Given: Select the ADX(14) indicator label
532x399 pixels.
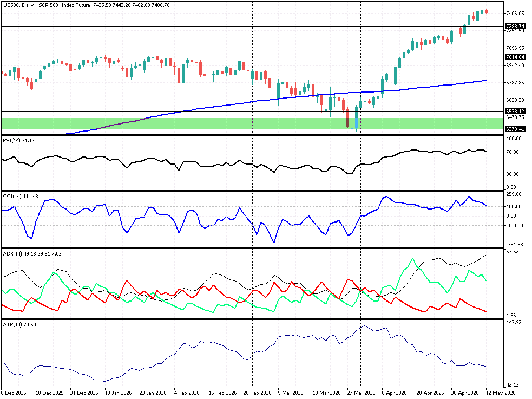Looking at the screenshot, I should (x=32, y=253).
